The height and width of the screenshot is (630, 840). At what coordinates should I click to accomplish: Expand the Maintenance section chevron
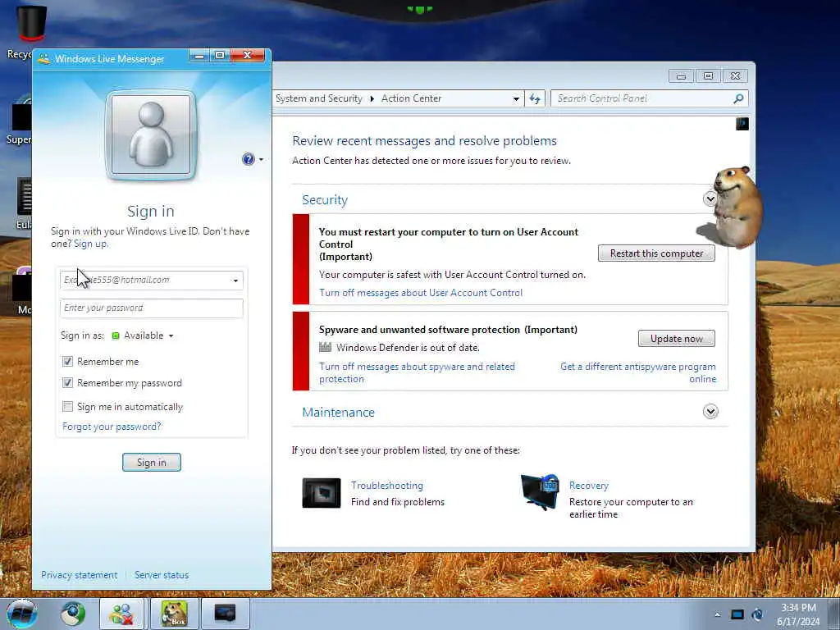point(710,412)
